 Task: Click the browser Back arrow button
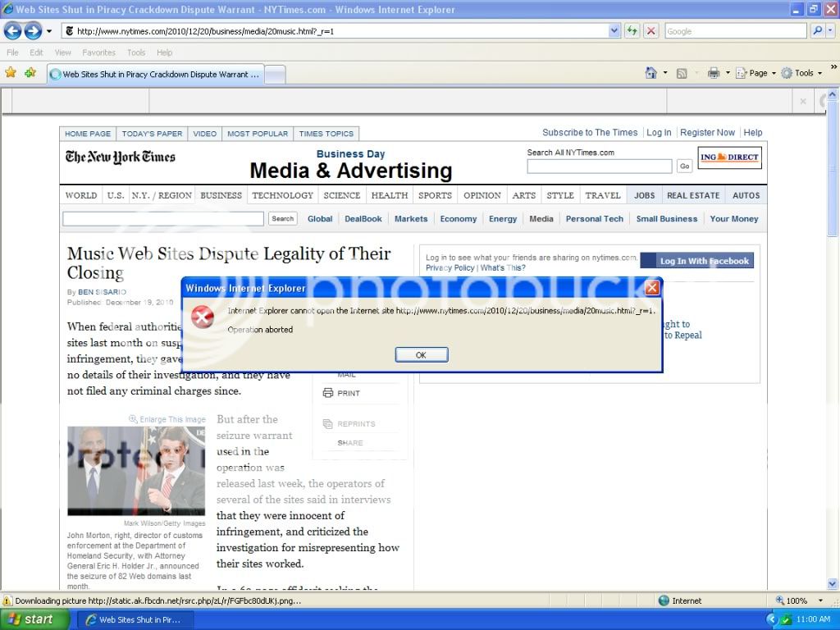tap(13, 31)
